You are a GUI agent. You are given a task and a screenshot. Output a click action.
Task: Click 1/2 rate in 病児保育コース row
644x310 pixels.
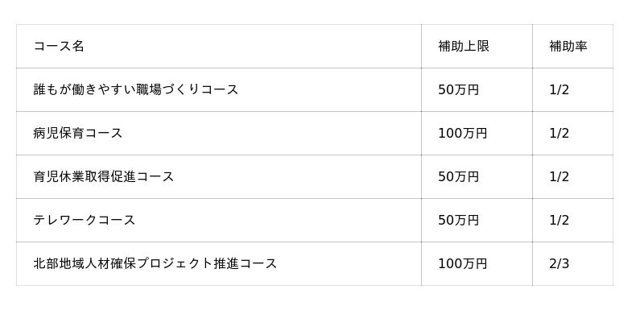click(573, 133)
